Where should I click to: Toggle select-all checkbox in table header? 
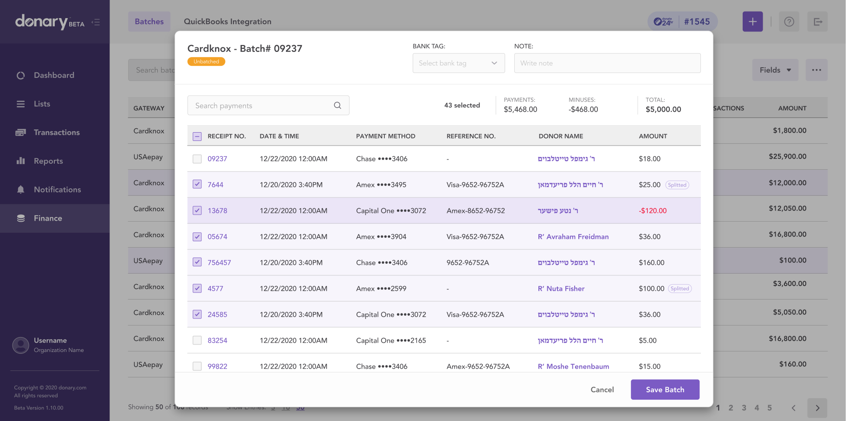pyautogui.click(x=197, y=136)
